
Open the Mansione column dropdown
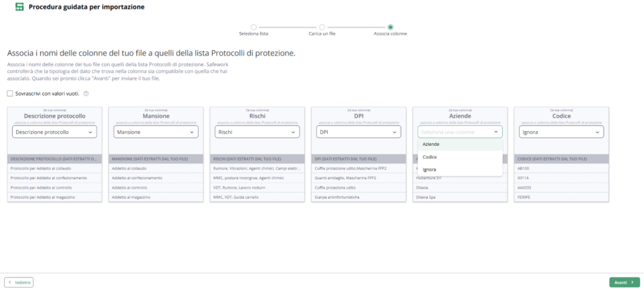[x=156, y=132]
